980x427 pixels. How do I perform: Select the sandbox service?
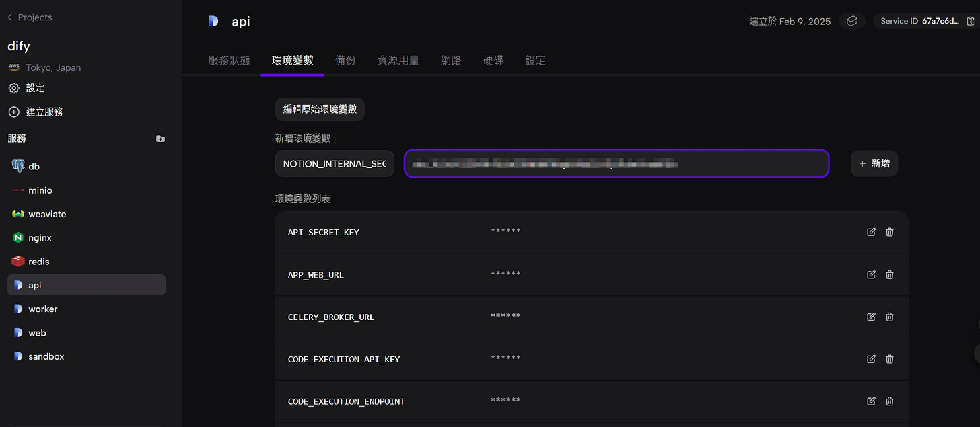[x=86, y=356]
